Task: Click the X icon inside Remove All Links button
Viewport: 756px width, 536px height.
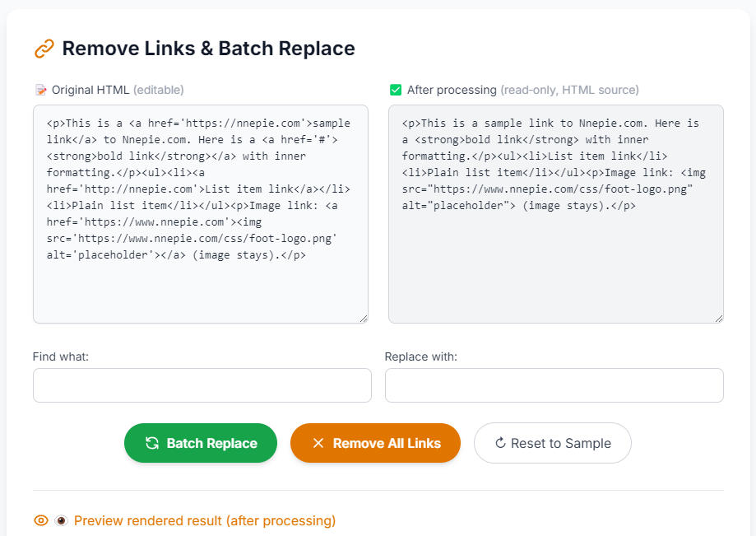Action: (x=318, y=443)
